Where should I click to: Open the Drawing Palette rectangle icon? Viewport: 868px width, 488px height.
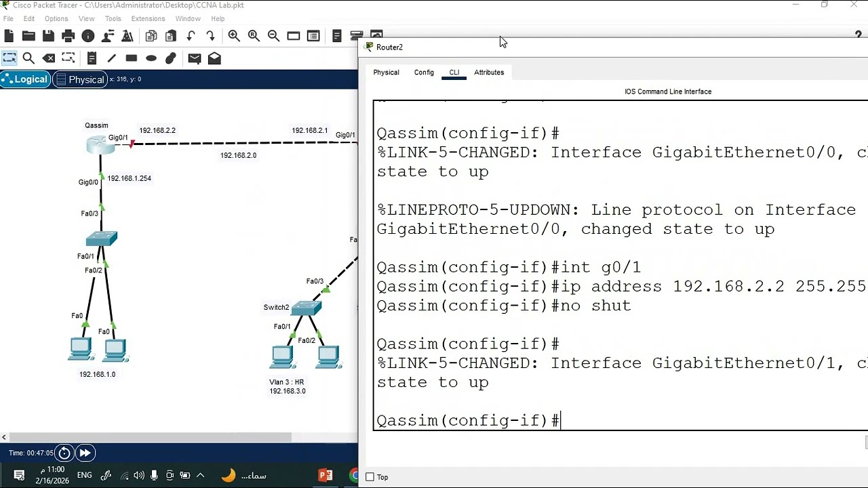coord(294,36)
